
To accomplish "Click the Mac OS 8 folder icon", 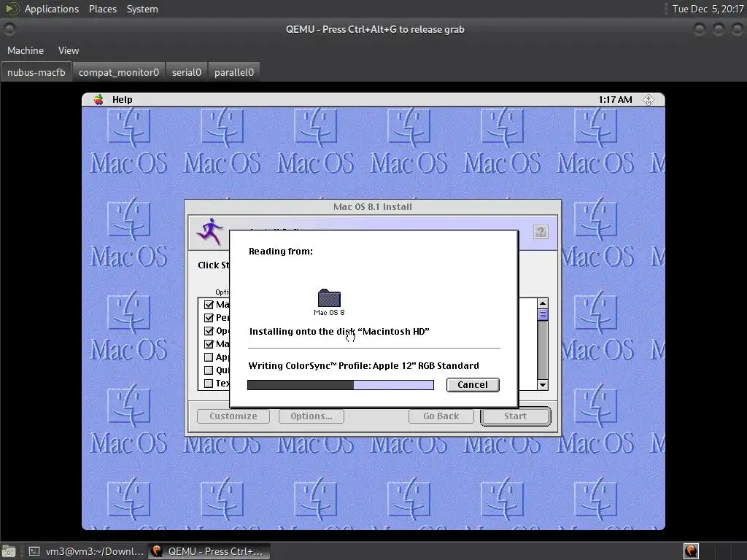I will (x=329, y=298).
